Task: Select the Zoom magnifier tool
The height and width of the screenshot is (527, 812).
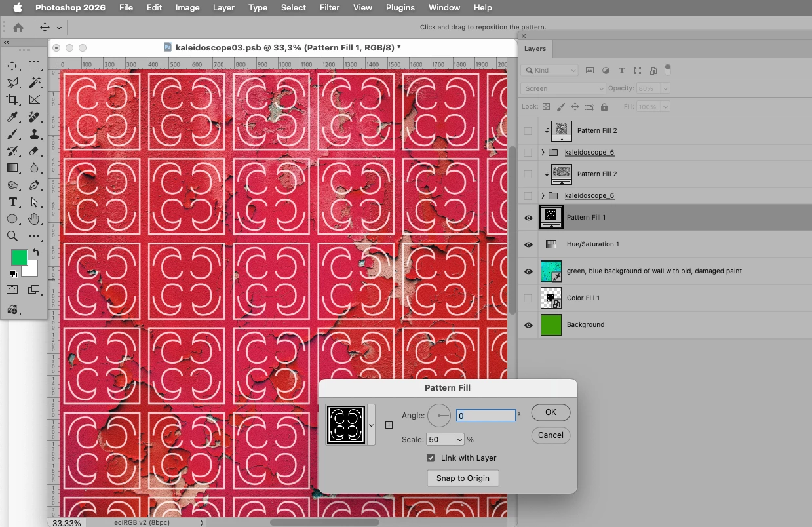Action: pos(12,236)
